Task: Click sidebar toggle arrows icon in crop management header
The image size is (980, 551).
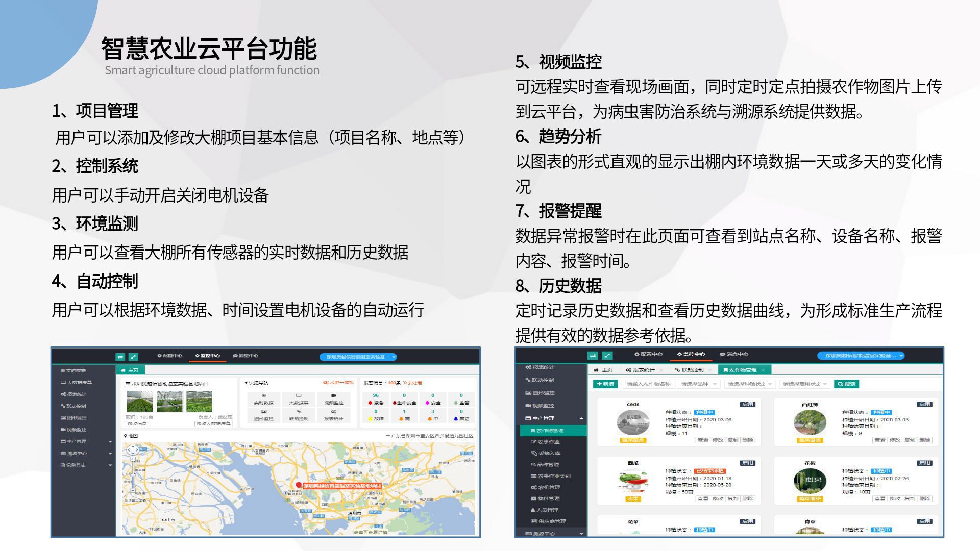Action: pos(593,356)
